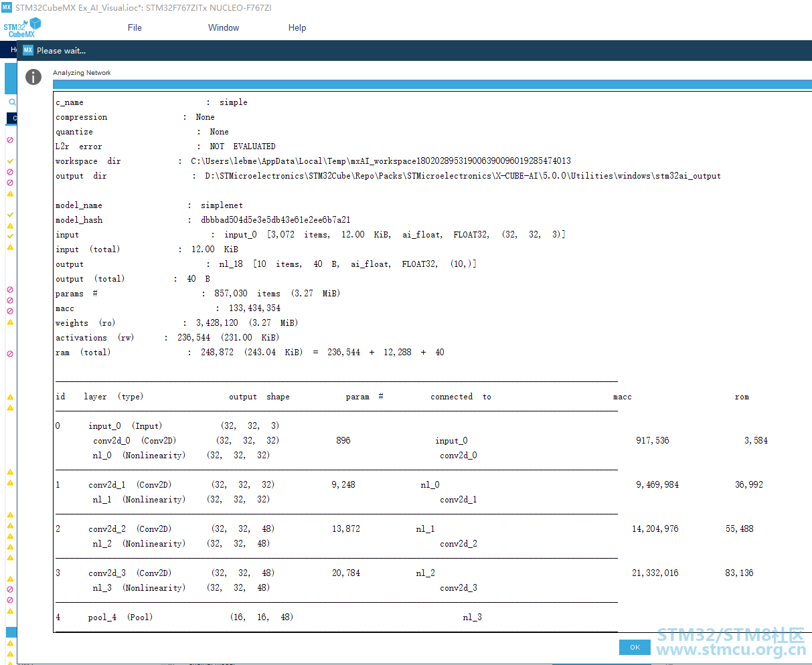Click the conv2d_0 rom value 3,584
The width and height of the screenshot is (812, 665).
tap(756, 441)
